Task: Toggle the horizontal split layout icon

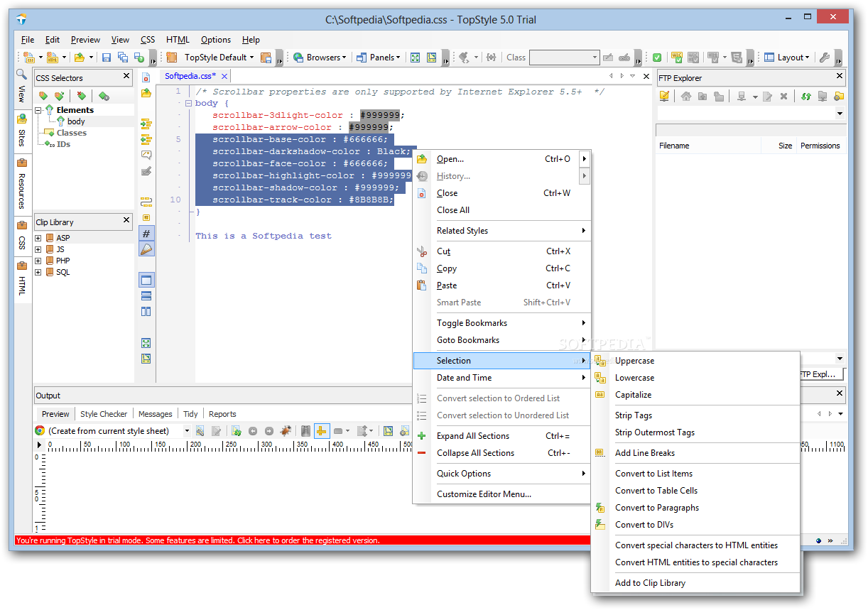Action: click(146, 295)
